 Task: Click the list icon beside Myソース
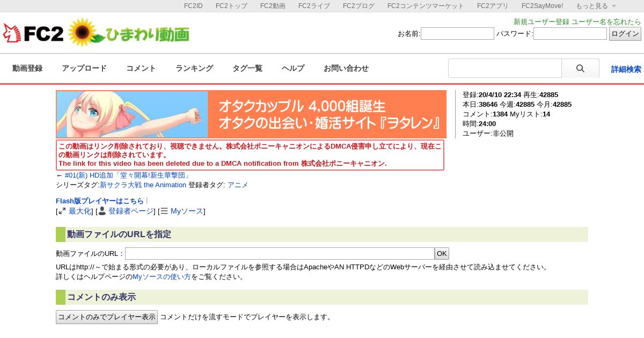tap(164, 211)
